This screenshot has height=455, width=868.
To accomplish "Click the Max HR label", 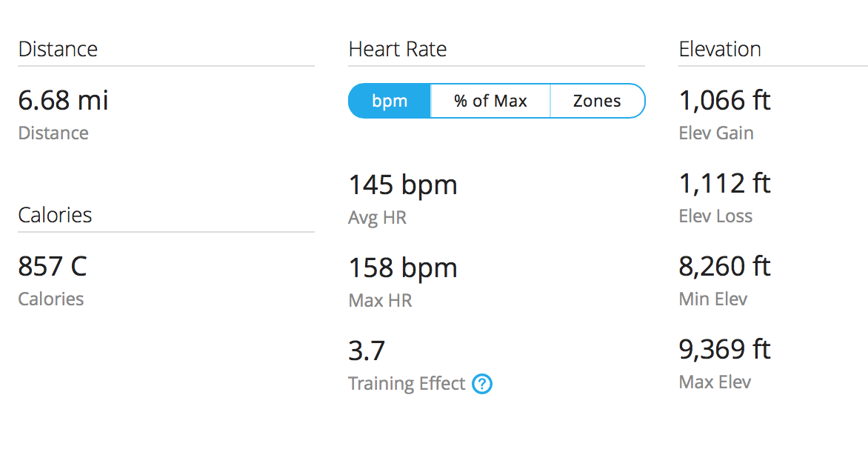I will (380, 301).
